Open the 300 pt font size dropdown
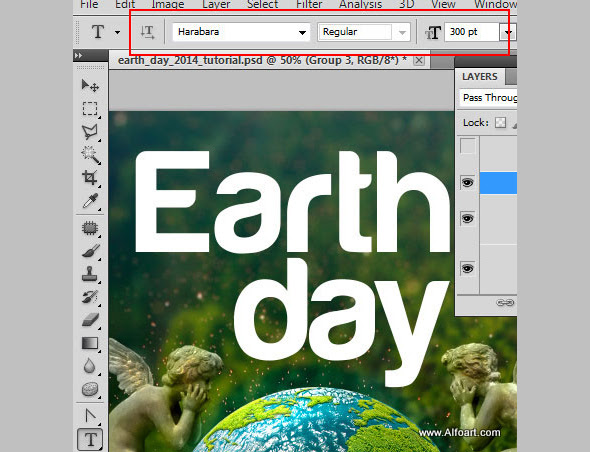Viewport: 590px width, 452px height. (508, 32)
